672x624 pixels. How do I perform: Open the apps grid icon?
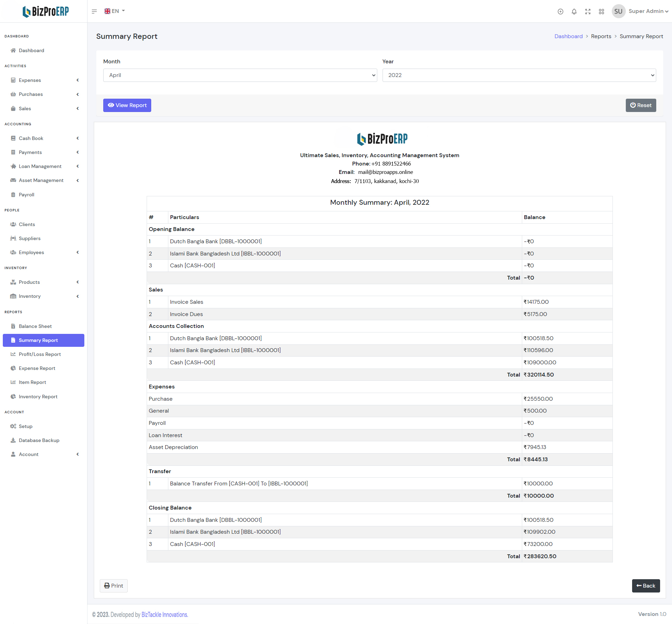(601, 12)
